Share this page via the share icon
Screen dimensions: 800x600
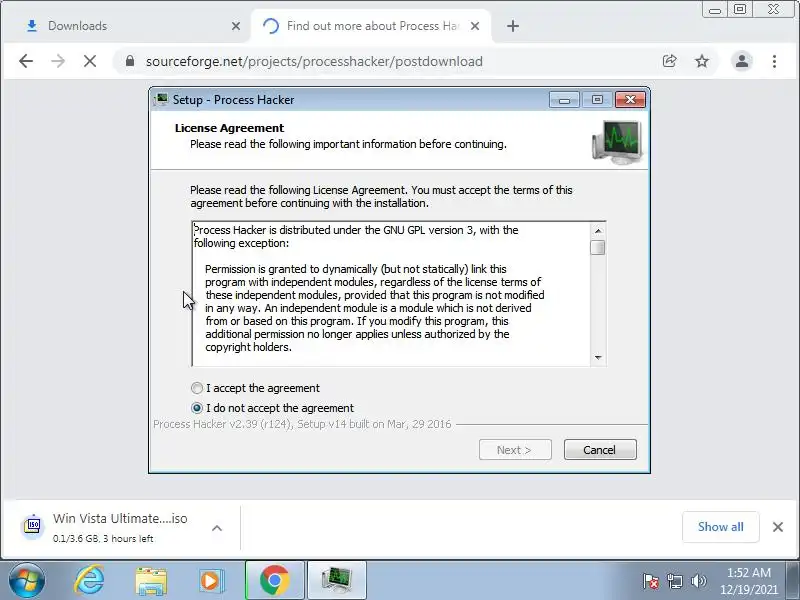pyautogui.click(x=669, y=61)
